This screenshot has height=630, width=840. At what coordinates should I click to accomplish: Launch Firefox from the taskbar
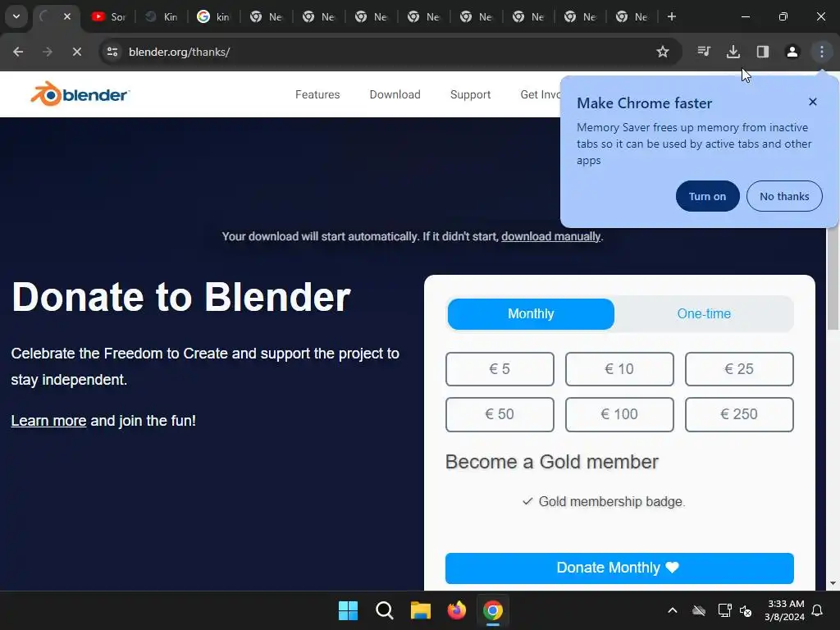pos(456,610)
